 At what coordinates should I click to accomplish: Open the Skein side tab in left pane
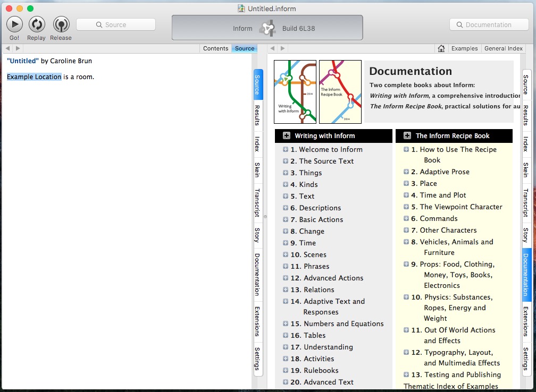coord(258,170)
